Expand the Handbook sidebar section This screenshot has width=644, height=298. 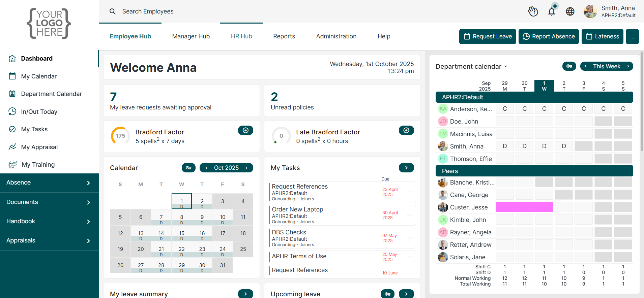pyautogui.click(x=50, y=222)
